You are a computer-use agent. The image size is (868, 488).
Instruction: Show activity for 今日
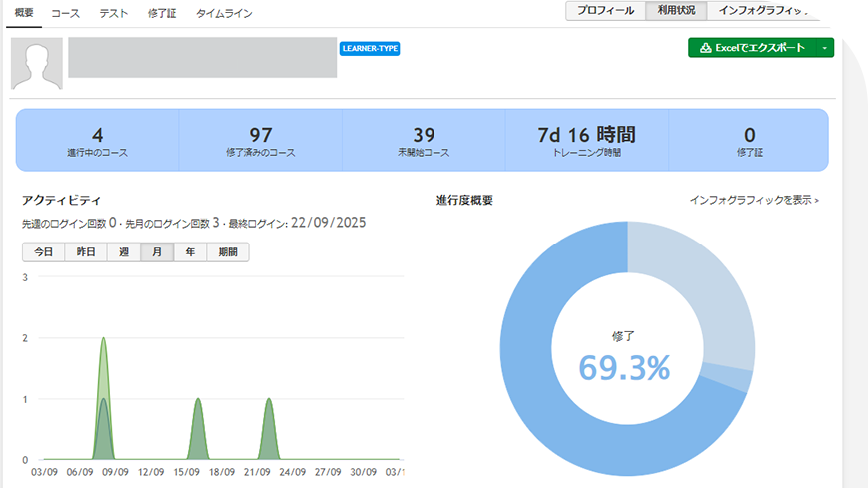point(43,252)
